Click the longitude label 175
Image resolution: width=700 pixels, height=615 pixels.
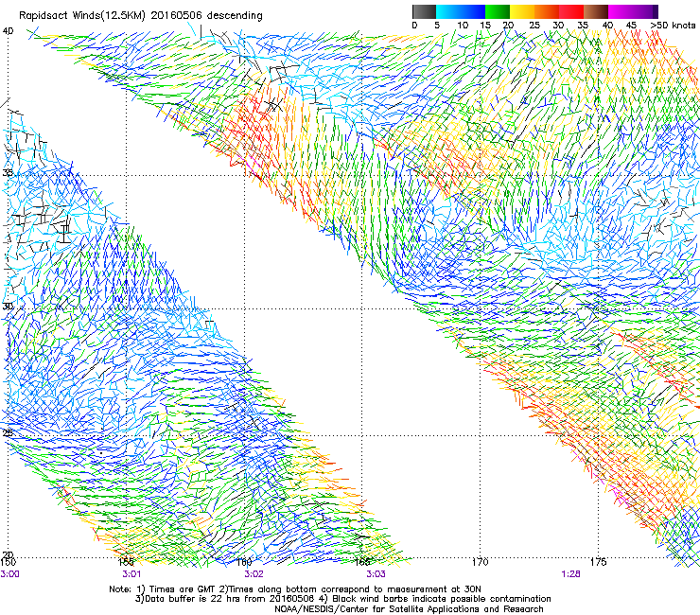[598, 562]
